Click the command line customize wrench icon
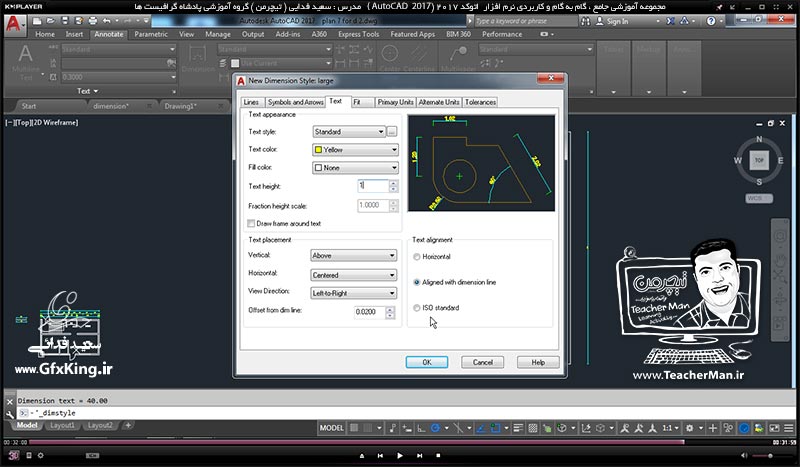800x467 pixels. tap(10, 414)
